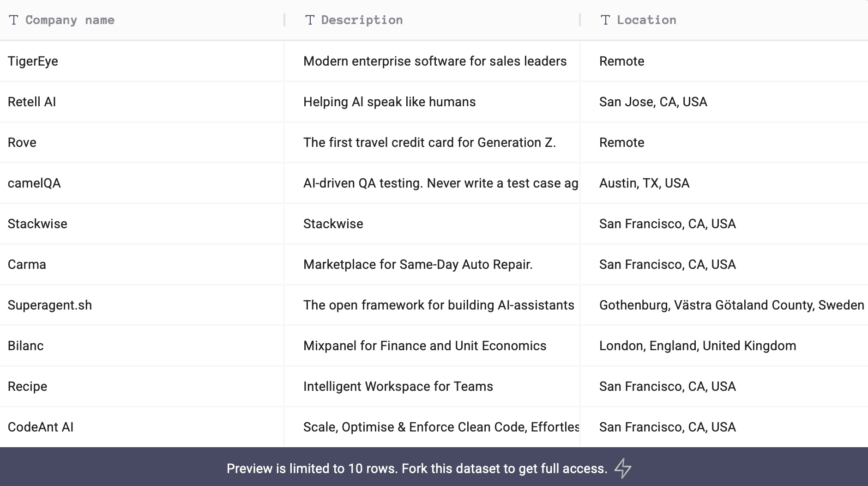Image resolution: width=868 pixels, height=486 pixels.
Task: Select the London, England location cell
Action: pos(698,345)
